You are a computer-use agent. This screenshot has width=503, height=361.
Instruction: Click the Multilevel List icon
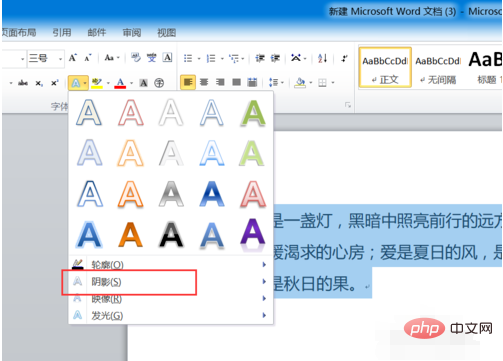234,58
